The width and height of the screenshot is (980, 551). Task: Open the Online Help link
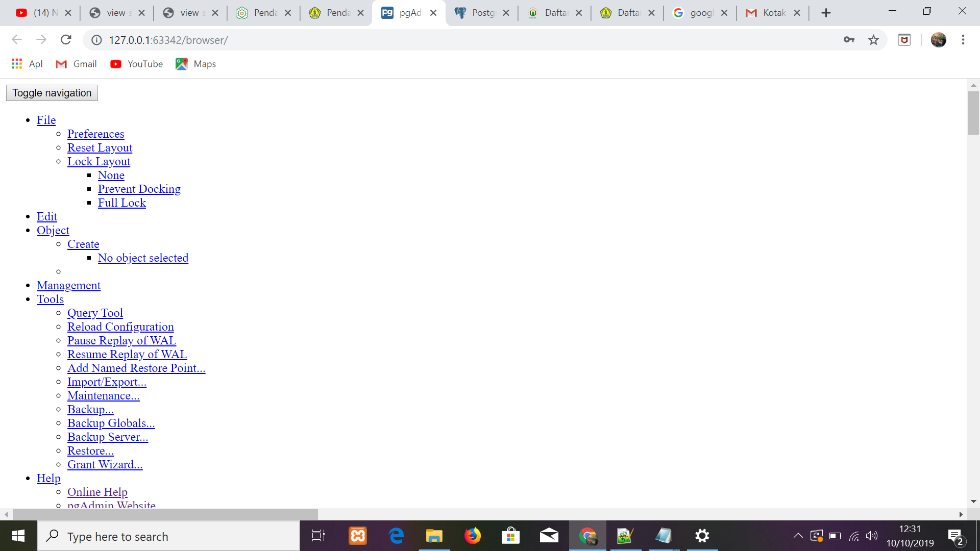(x=97, y=492)
